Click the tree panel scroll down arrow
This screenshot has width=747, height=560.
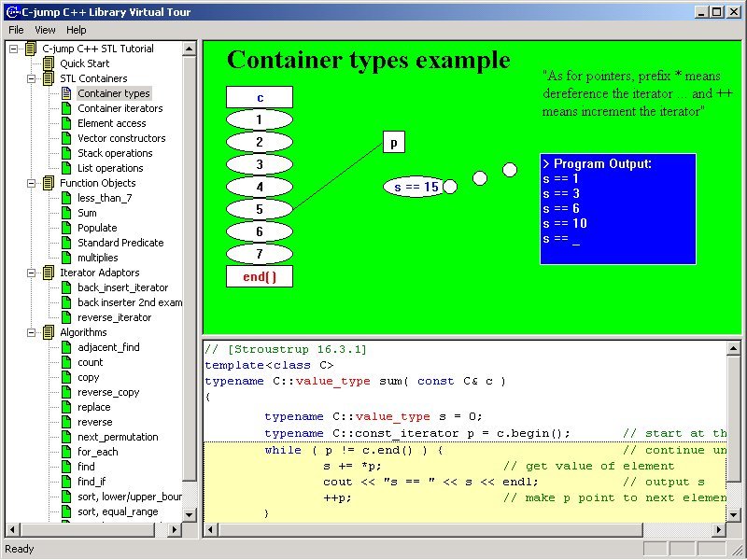(190, 514)
